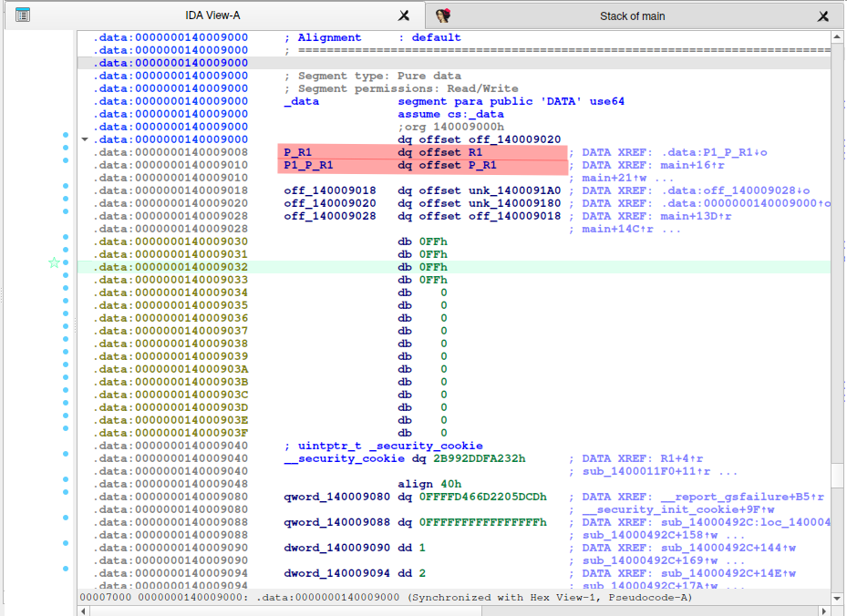Select the IDA View-A tab
Viewport: 847px width, 616px height.
211,15
